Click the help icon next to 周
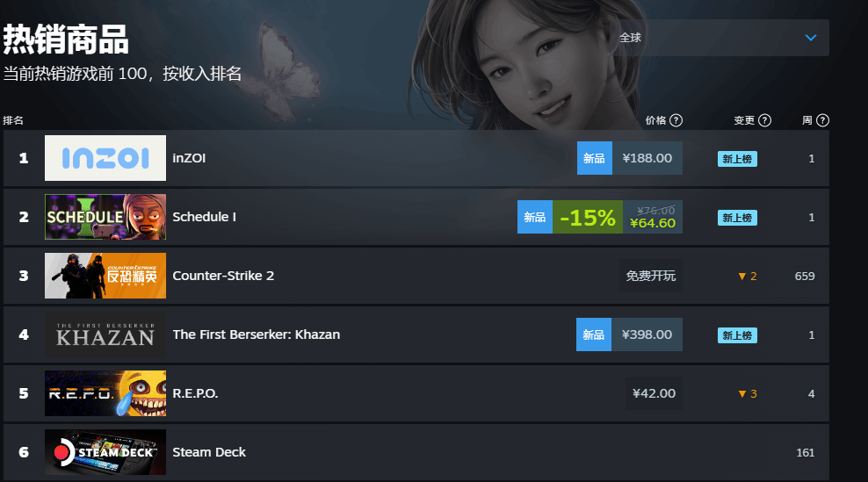868x482 pixels. pyautogui.click(x=822, y=120)
